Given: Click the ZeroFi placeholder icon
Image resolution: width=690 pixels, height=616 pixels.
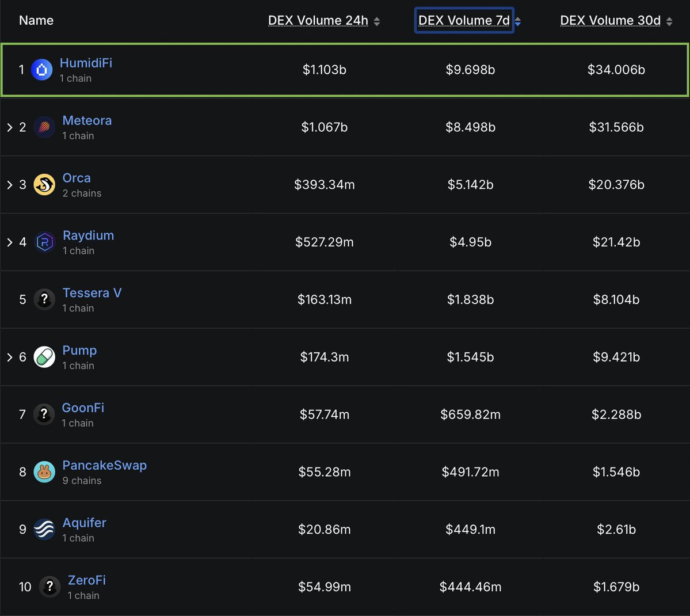Looking at the screenshot, I should (x=49, y=587).
